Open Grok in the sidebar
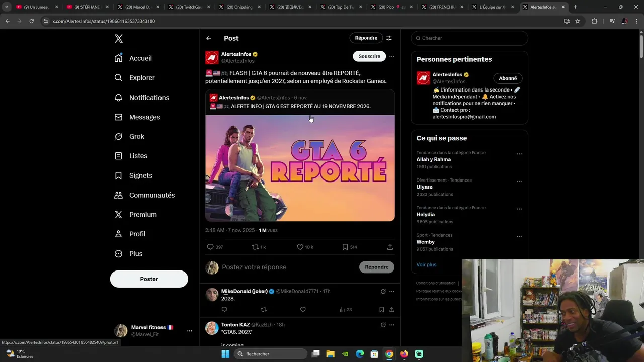The height and width of the screenshot is (362, 644). pyautogui.click(x=129, y=136)
